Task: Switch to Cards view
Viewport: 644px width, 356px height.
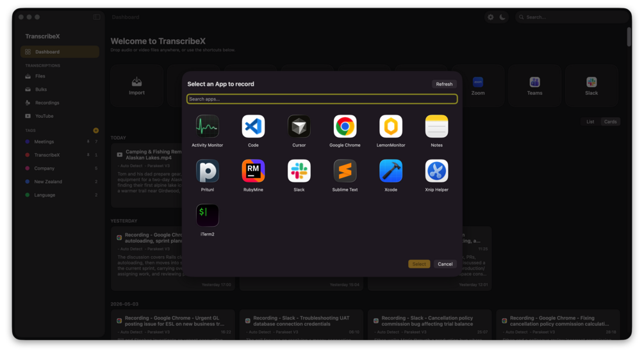Action: point(610,122)
